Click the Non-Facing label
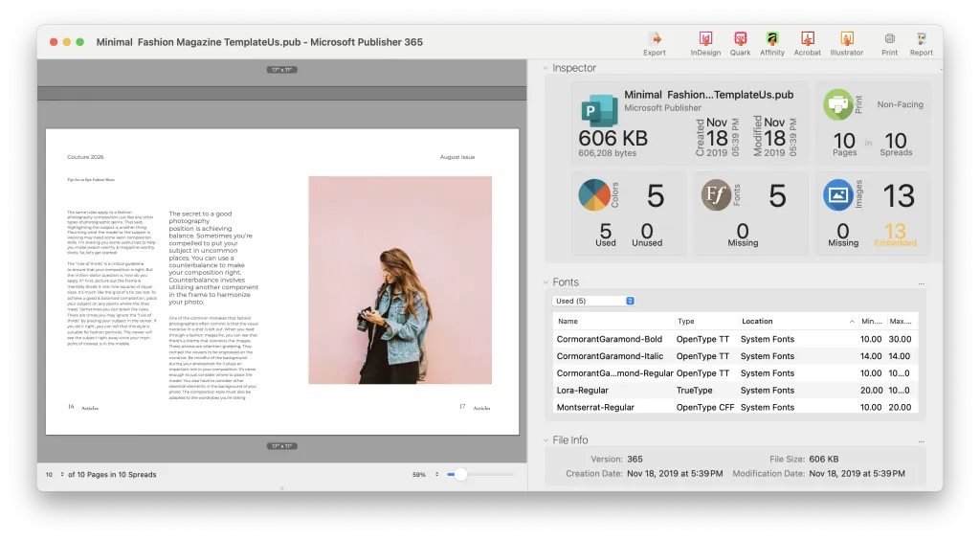Image resolution: width=980 pixels, height=540 pixels. pyautogui.click(x=900, y=104)
